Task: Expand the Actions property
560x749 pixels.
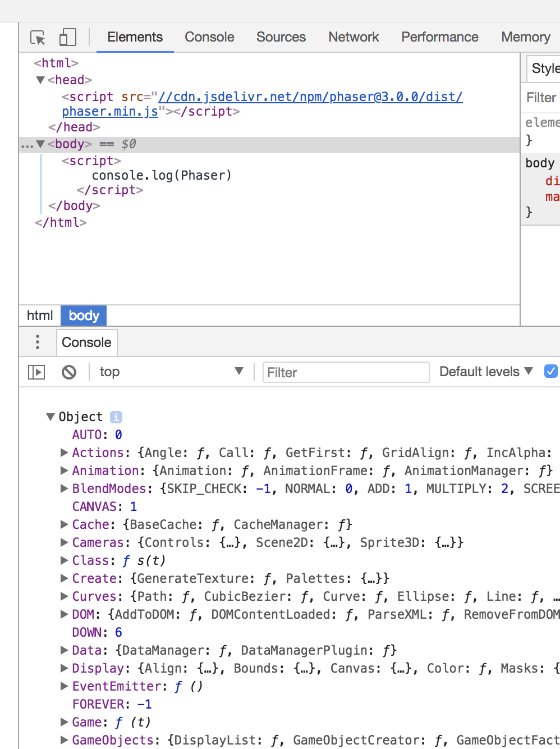Action: (65, 453)
